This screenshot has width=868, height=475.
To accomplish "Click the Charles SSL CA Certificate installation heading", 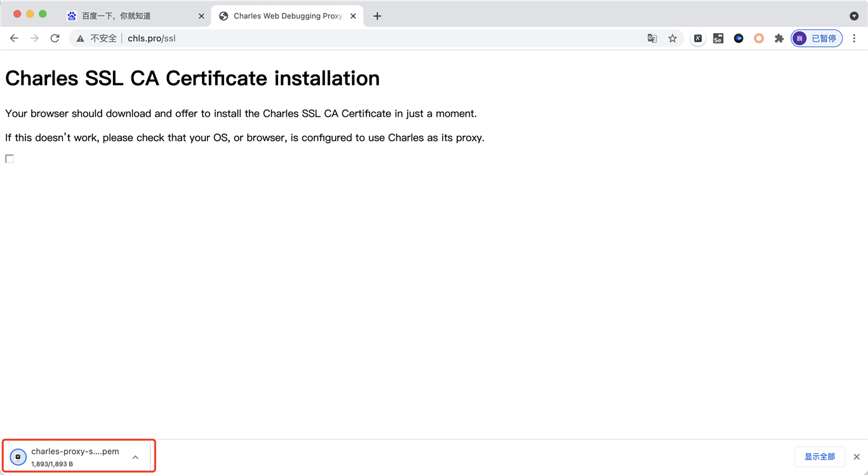I will click(192, 78).
